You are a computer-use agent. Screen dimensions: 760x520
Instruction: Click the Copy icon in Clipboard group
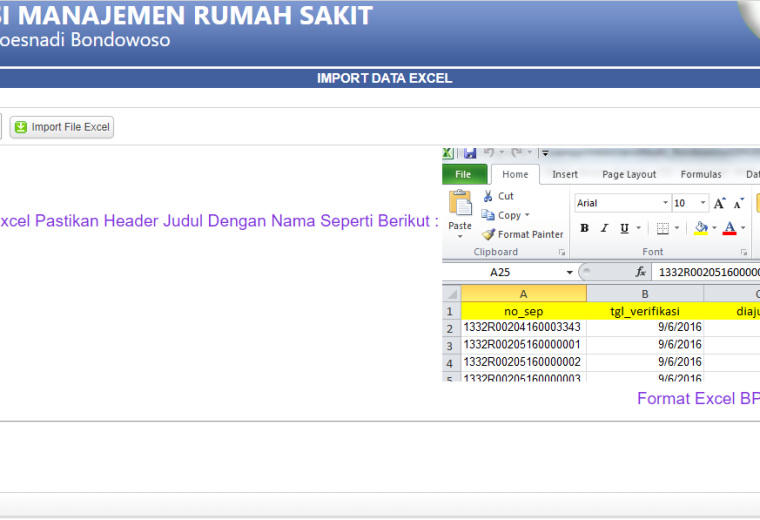[x=488, y=215]
